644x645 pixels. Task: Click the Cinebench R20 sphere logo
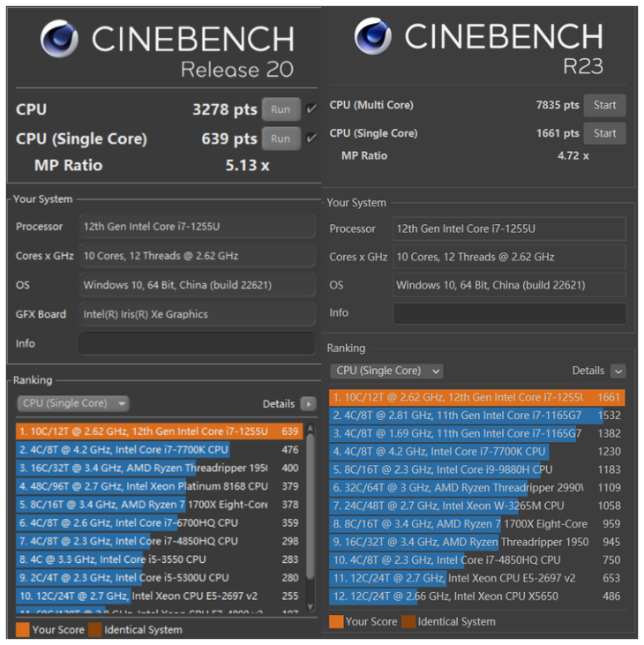[x=59, y=39]
